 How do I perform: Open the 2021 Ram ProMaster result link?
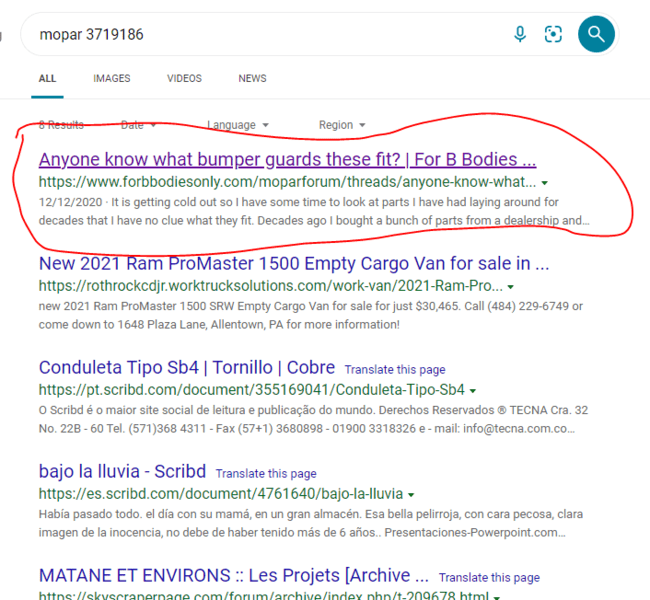pyautogui.click(x=293, y=264)
